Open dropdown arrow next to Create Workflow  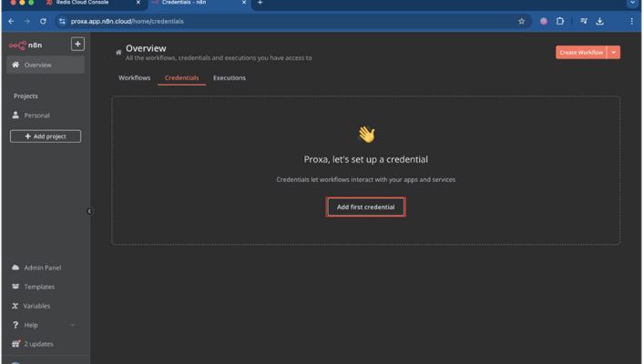tap(614, 53)
